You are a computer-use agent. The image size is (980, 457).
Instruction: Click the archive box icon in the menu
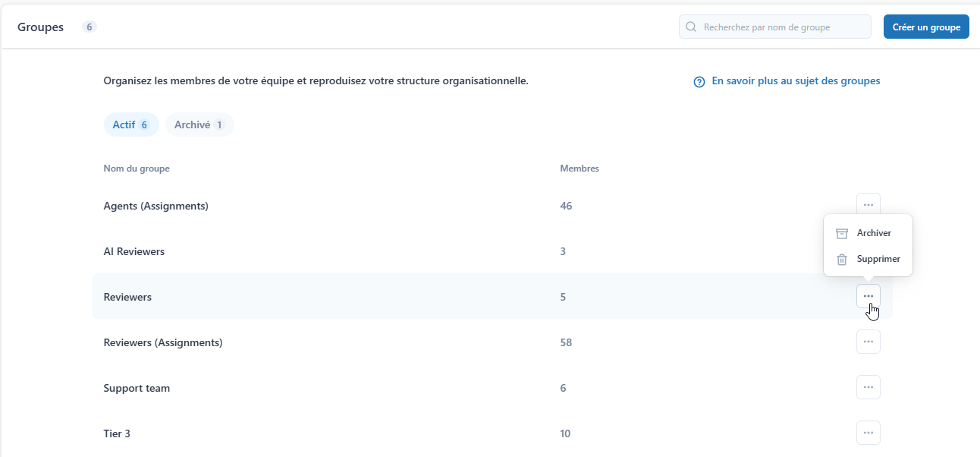841,233
